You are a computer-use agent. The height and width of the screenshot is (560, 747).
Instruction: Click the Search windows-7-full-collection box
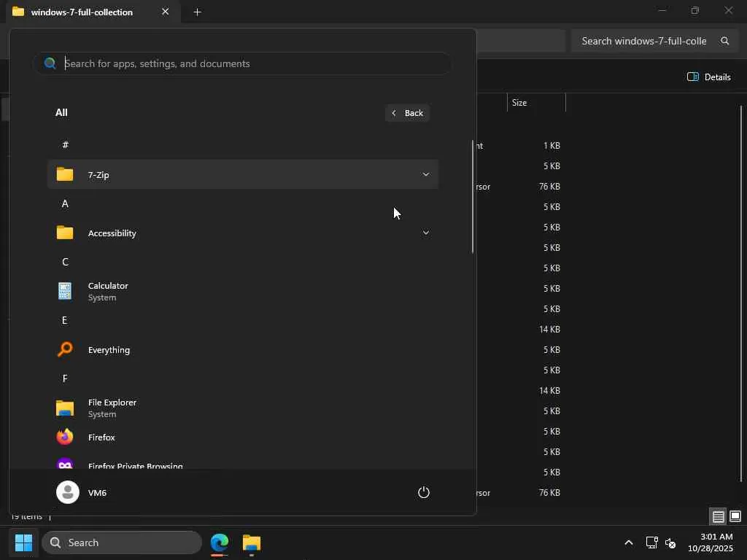(654, 41)
